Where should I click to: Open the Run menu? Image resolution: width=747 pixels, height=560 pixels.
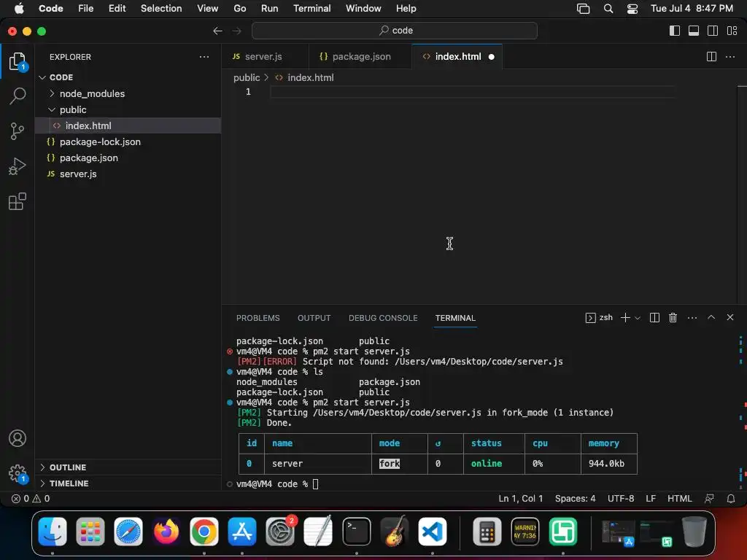(x=269, y=8)
